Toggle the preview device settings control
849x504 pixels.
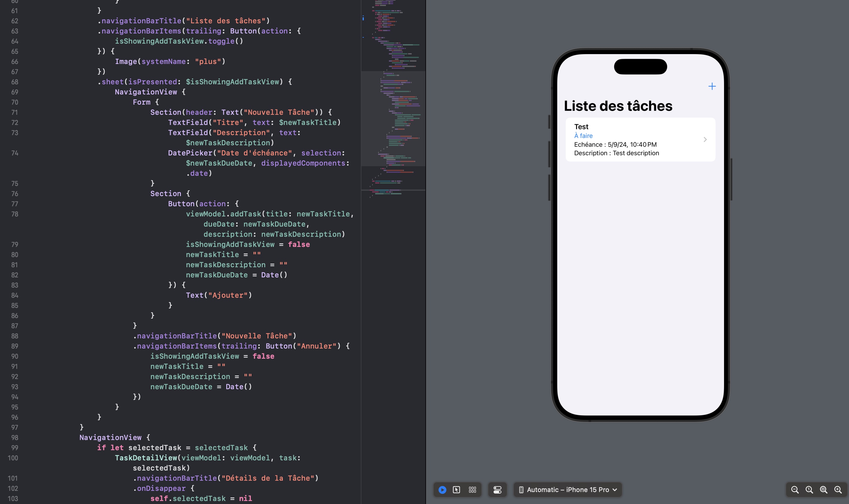click(497, 489)
